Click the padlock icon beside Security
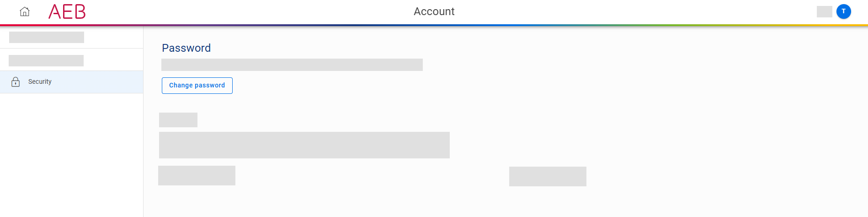868x217 pixels. coord(16,82)
